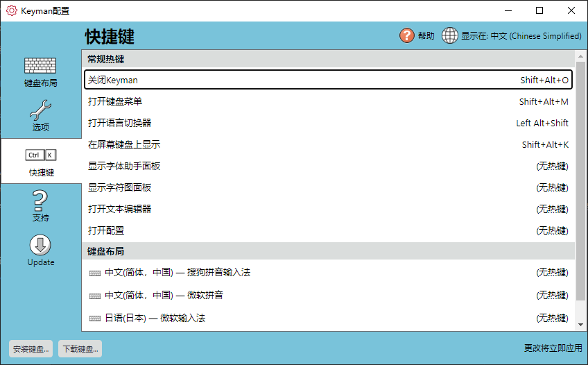Viewport: 588px width, 365px height.
Task: Click the vertical scrollbar thumb
Action: point(580,181)
